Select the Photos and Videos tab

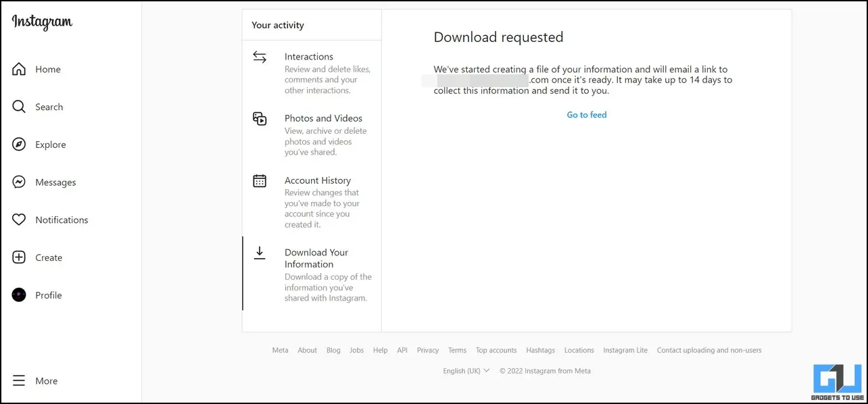[312, 135]
